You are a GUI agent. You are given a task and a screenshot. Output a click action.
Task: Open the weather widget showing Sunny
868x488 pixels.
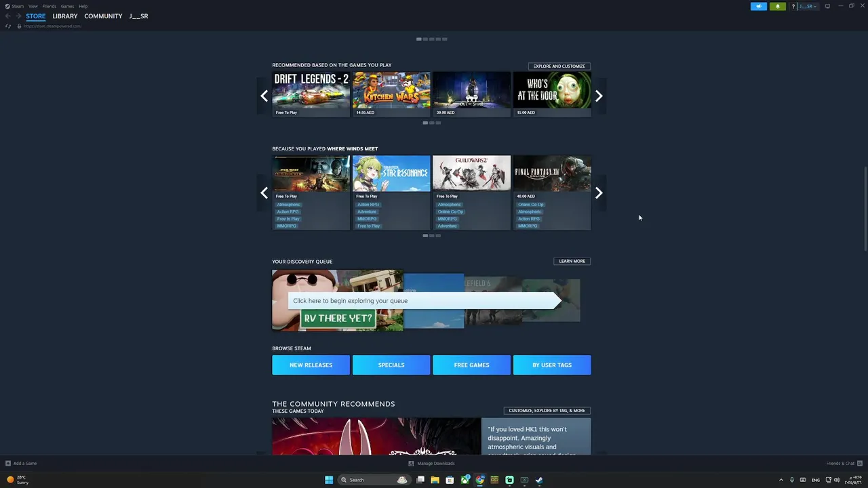click(18, 480)
